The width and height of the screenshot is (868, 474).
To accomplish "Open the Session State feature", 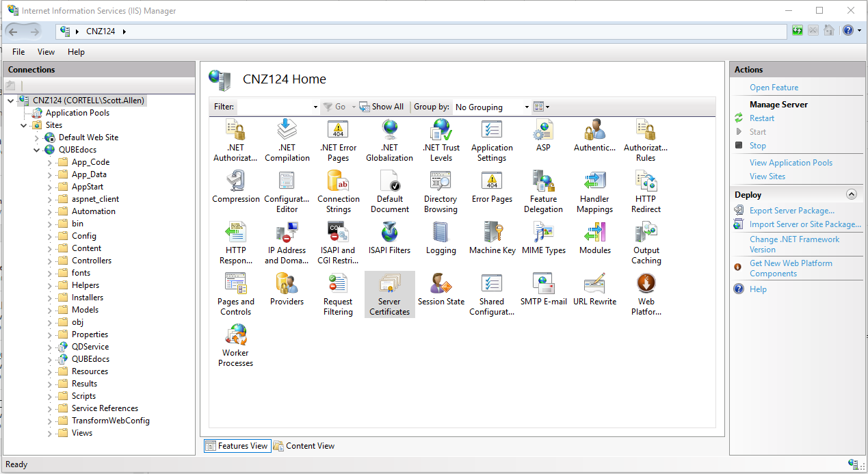I will coord(440,289).
